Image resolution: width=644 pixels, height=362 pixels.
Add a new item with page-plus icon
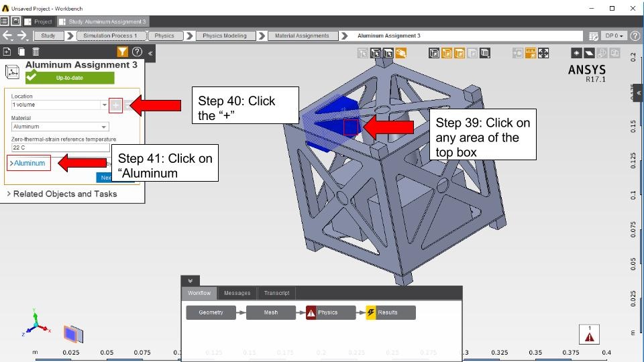pos(7,52)
